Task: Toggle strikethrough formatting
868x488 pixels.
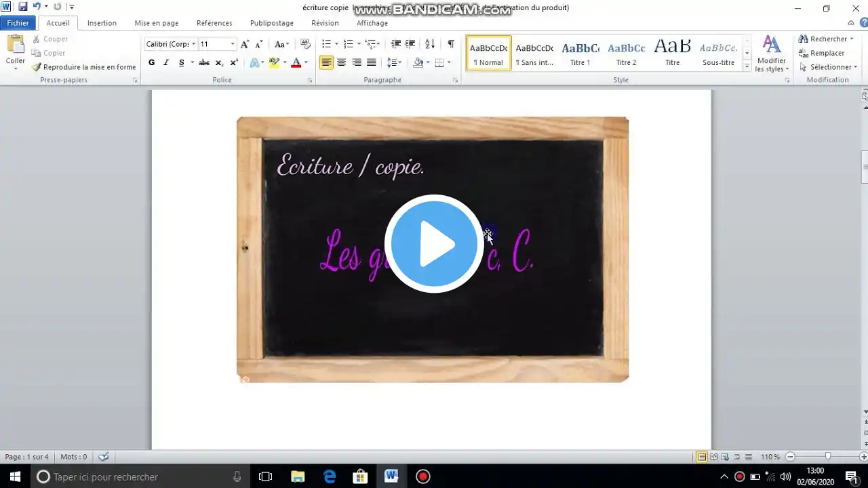Action: pyautogui.click(x=204, y=63)
